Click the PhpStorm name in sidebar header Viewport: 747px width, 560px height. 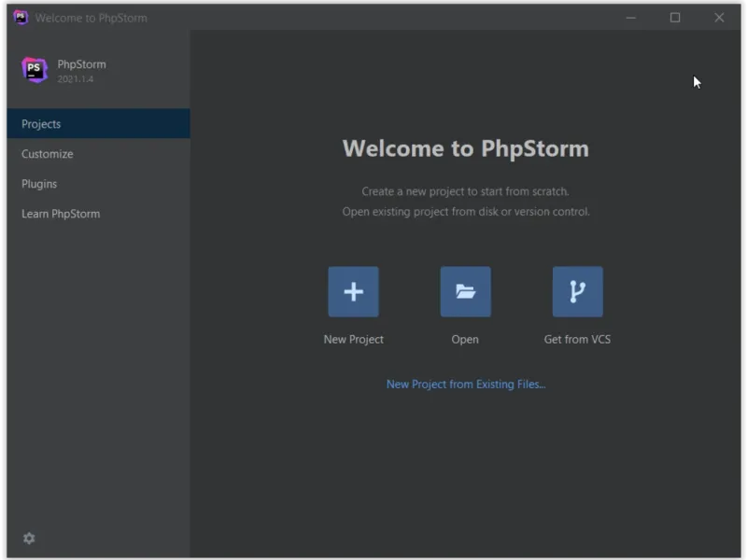[x=81, y=64]
